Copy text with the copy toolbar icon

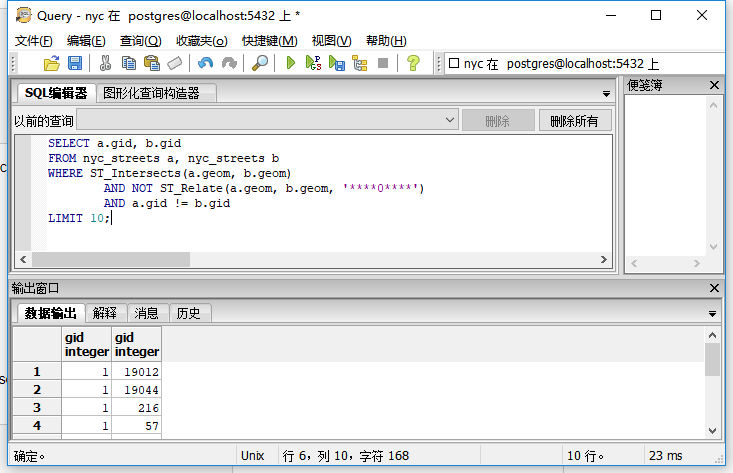(129, 63)
